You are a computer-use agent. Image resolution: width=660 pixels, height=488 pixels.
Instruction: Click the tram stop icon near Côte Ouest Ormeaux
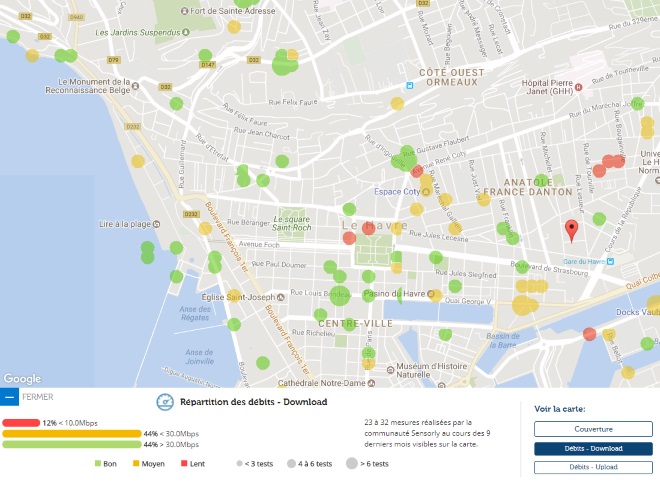pyautogui.click(x=409, y=85)
